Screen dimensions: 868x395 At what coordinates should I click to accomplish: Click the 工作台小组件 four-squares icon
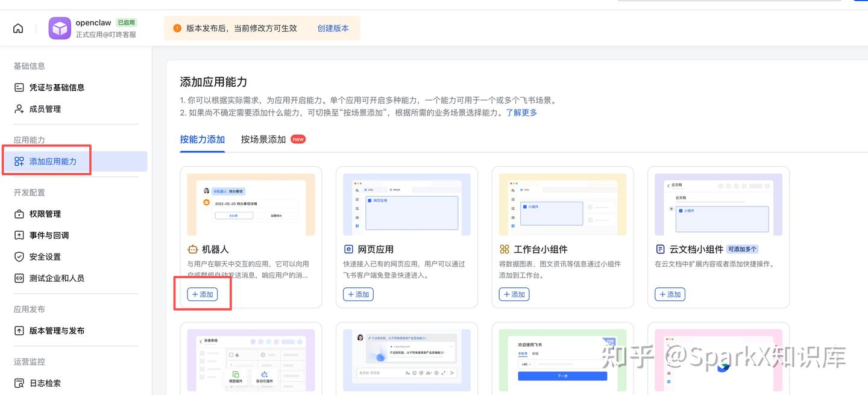(505, 249)
